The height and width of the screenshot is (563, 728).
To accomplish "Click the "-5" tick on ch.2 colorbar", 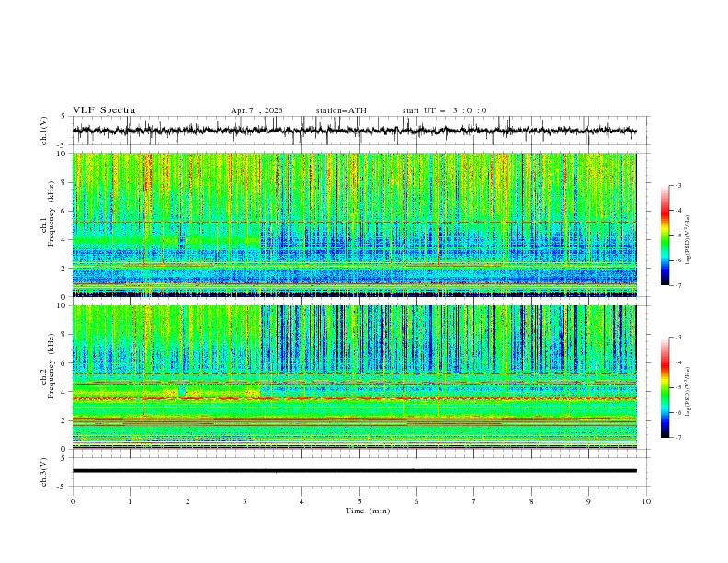I will coord(677,387).
